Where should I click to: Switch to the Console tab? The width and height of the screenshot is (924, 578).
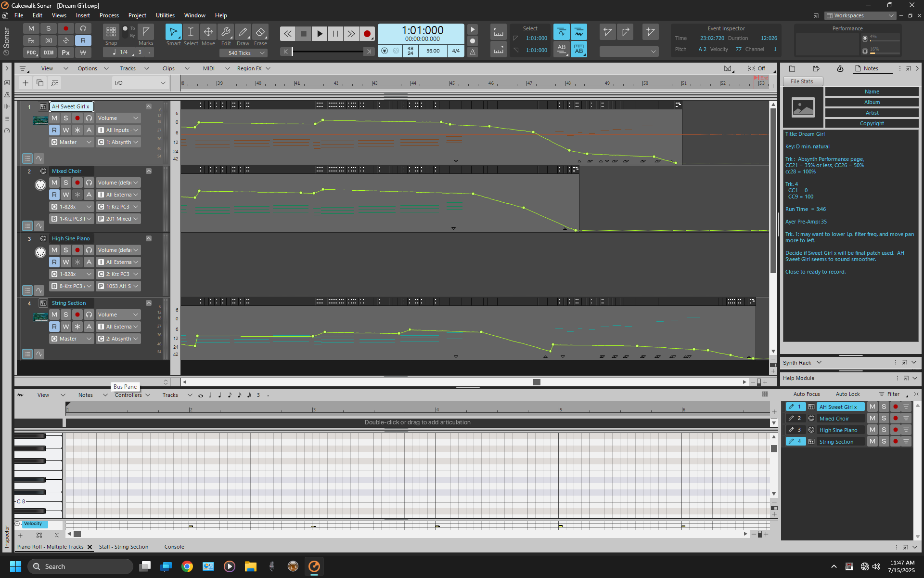(x=174, y=547)
